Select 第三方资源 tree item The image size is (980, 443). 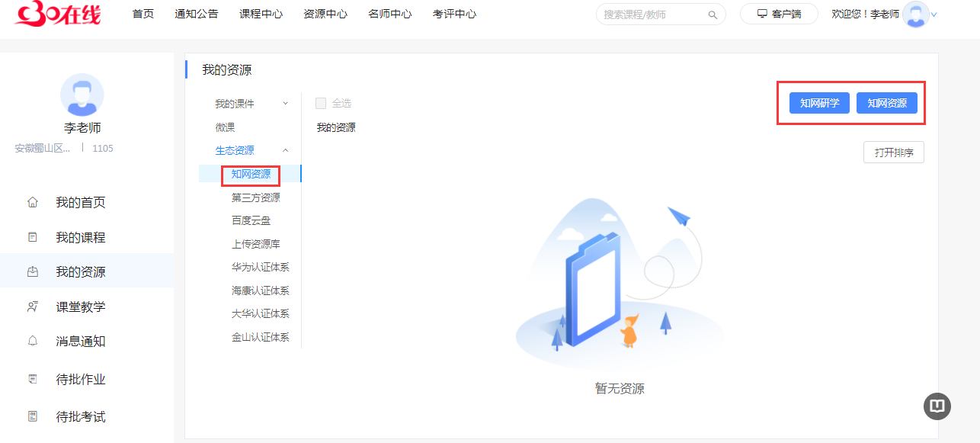point(256,197)
